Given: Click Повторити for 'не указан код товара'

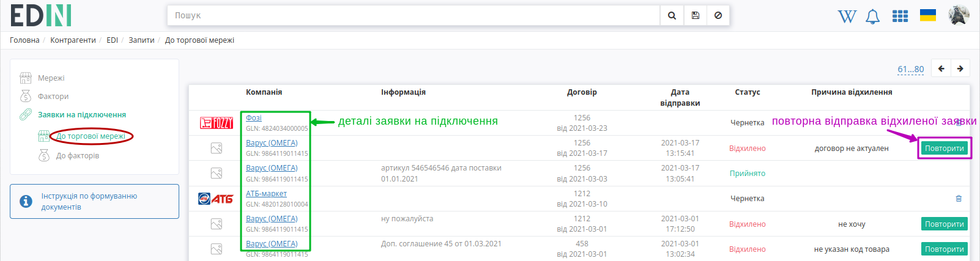Looking at the screenshot, I should (945, 249).
